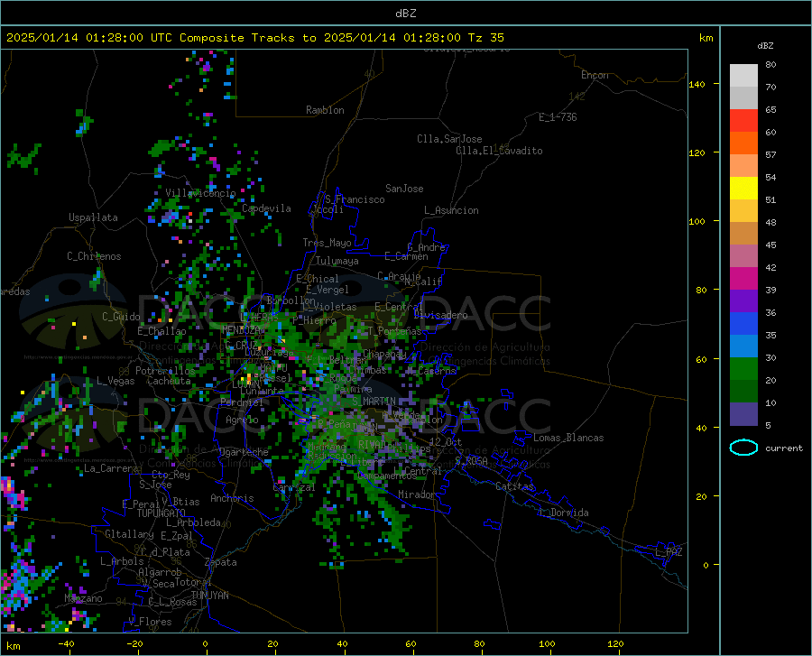Click the 'Lomas_Blancas' map label
Image resolution: width=812 pixels, height=656 pixels.
(568, 438)
